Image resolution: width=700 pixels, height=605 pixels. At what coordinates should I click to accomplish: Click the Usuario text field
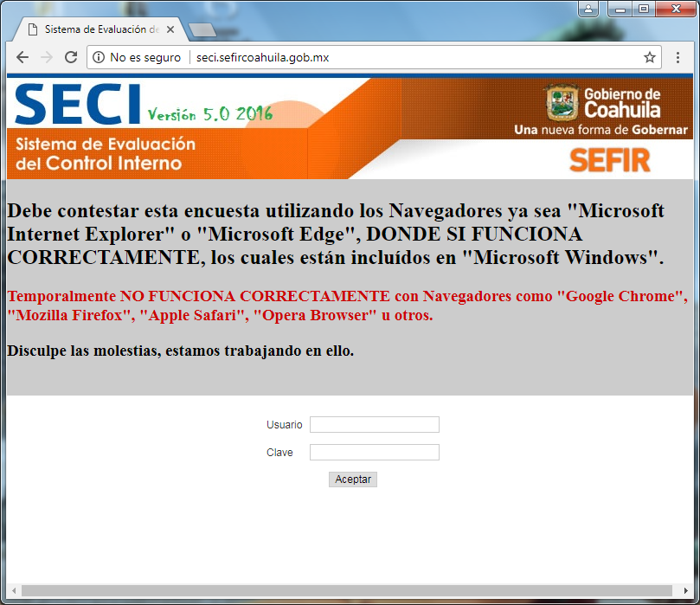pyautogui.click(x=374, y=424)
